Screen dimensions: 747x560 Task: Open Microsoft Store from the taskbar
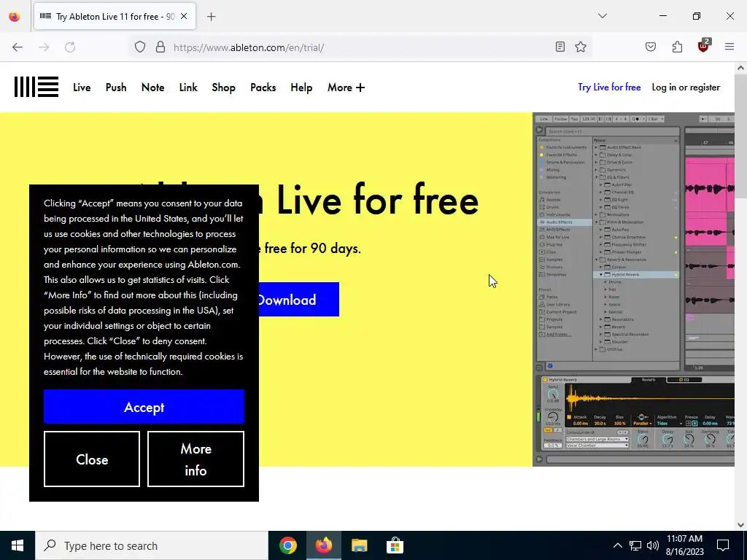(x=395, y=545)
